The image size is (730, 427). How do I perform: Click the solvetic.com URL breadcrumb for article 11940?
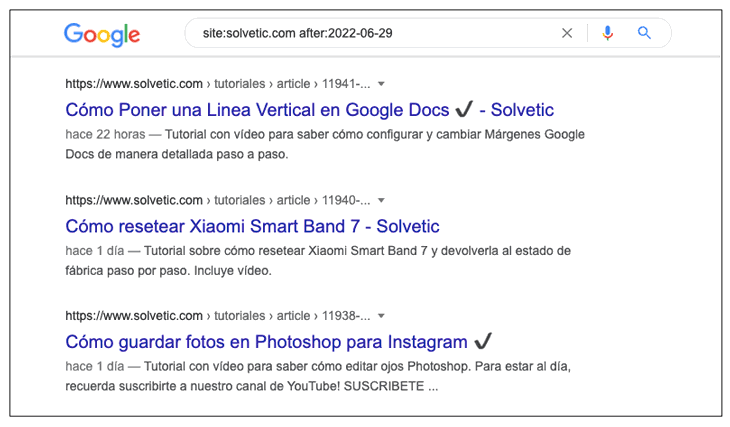tap(217, 201)
